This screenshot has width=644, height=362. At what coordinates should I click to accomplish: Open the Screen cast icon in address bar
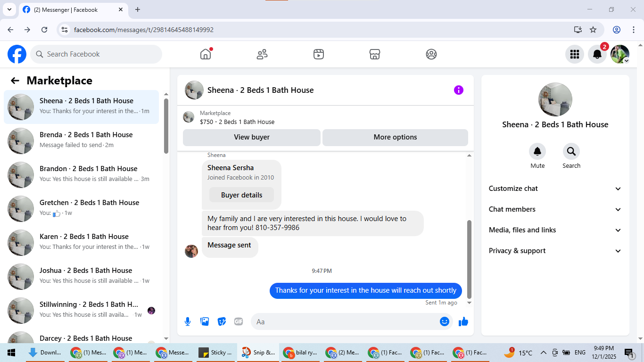pyautogui.click(x=578, y=30)
